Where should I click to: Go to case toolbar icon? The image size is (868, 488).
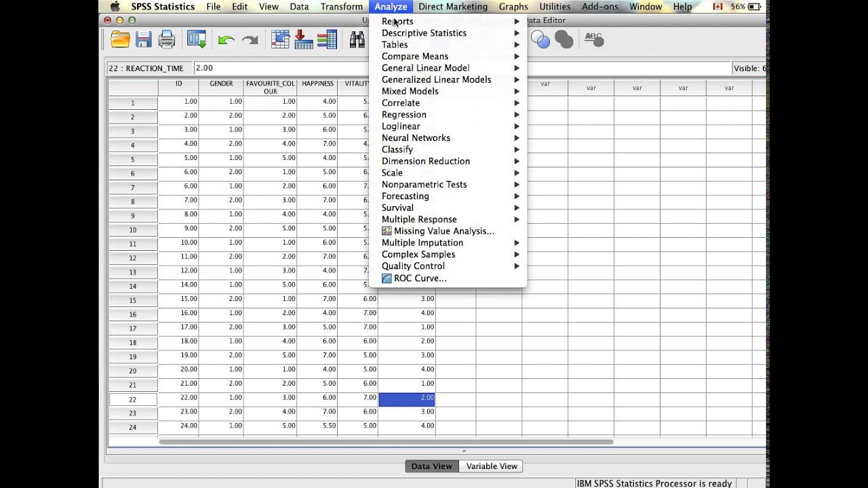[x=281, y=40]
